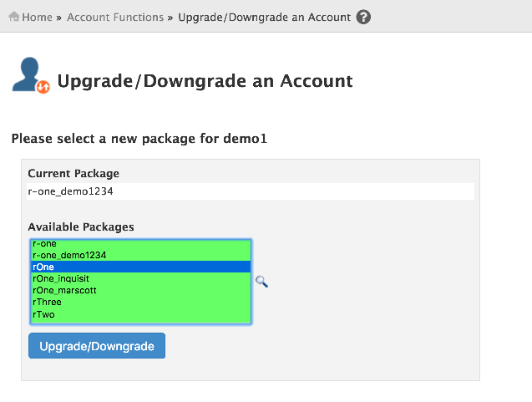
Task: Click the 'Please select a new package' text
Action: pos(139,137)
